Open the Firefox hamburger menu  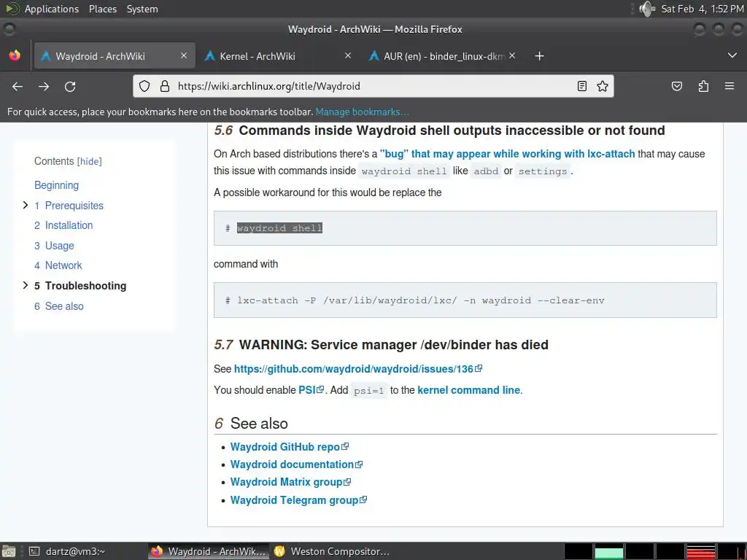[x=729, y=86]
